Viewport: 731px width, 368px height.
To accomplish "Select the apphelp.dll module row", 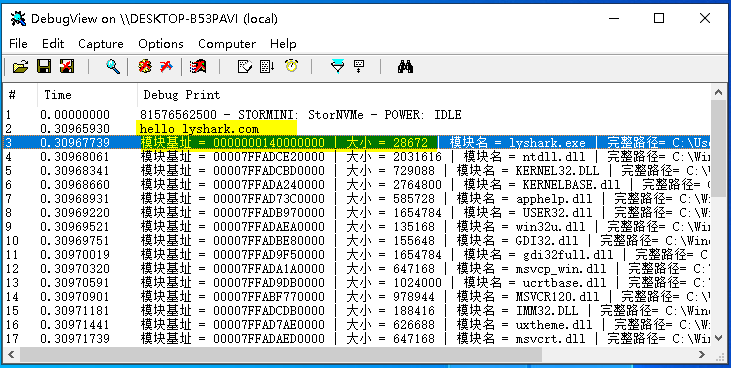I will (357, 199).
